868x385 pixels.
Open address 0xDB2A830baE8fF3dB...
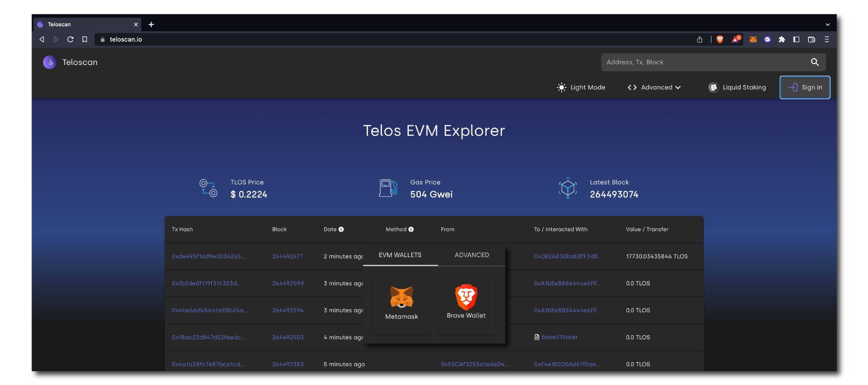point(568,257)
